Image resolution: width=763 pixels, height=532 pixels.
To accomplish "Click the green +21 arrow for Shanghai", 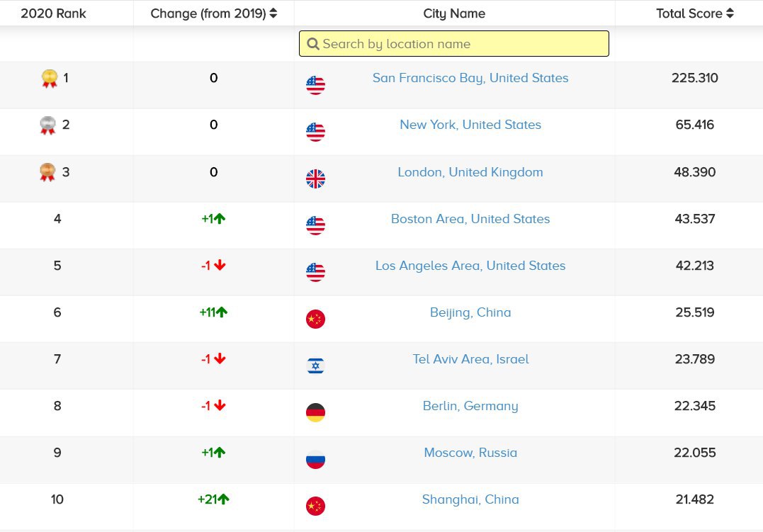I will pyautogui.click(x=224, y=499).
